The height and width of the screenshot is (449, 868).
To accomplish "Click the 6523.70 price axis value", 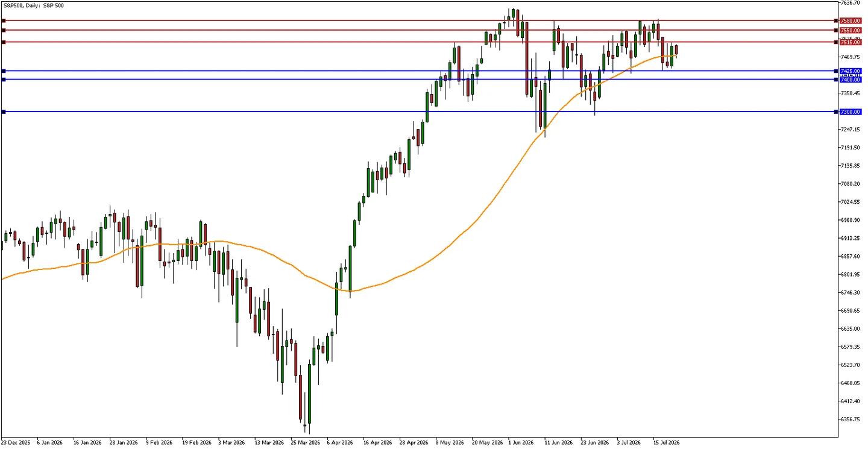I will pyautogui.click(x=850, y=365).
